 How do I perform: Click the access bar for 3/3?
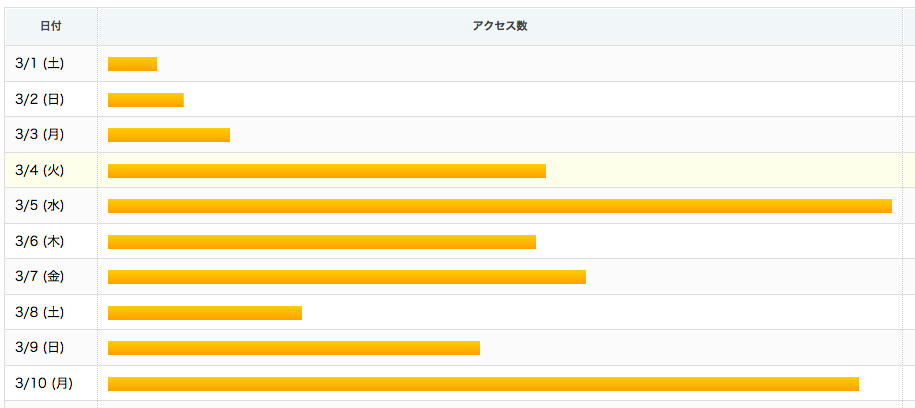(169, 135)
